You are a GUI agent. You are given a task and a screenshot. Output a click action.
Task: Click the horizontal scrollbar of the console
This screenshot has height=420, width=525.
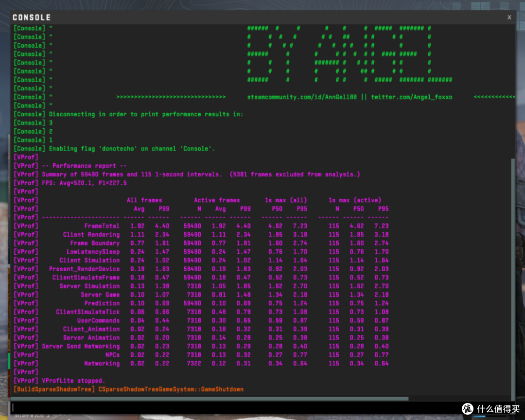click(x=210, y=399)
